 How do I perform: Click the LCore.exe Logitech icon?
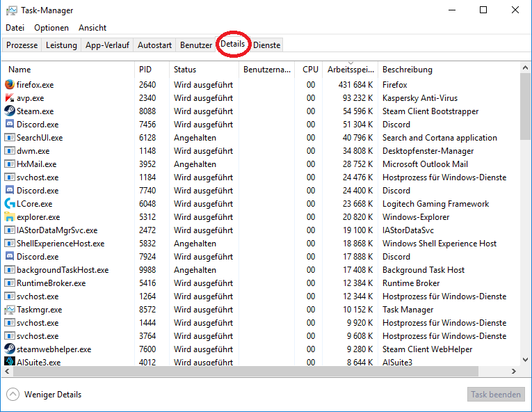coord(10,203)
